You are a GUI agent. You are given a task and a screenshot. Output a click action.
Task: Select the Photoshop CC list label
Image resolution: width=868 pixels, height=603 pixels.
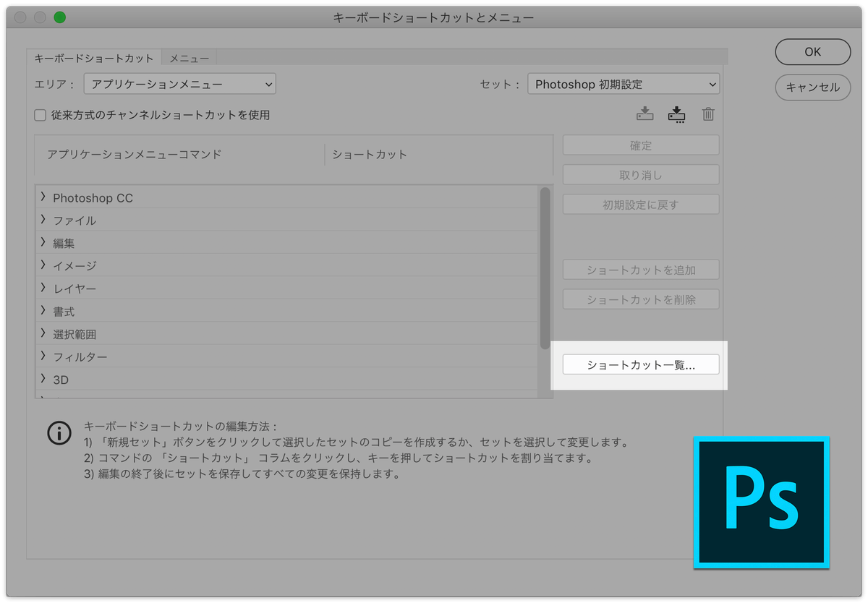tap(93, 197)
